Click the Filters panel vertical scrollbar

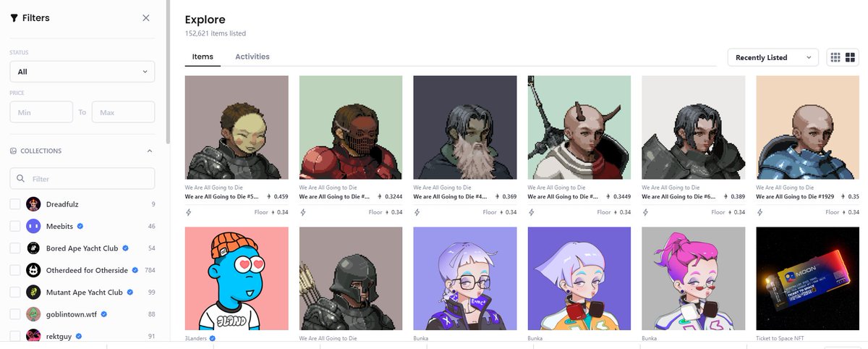click(x=168, y=72)
